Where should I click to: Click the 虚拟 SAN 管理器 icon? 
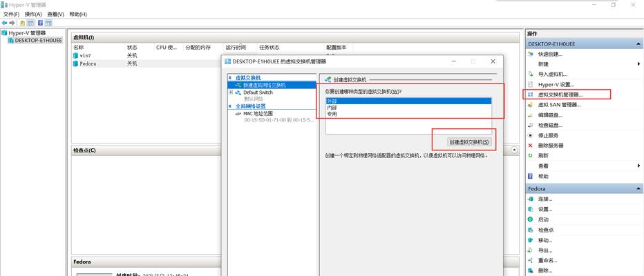tap(530, 105)
